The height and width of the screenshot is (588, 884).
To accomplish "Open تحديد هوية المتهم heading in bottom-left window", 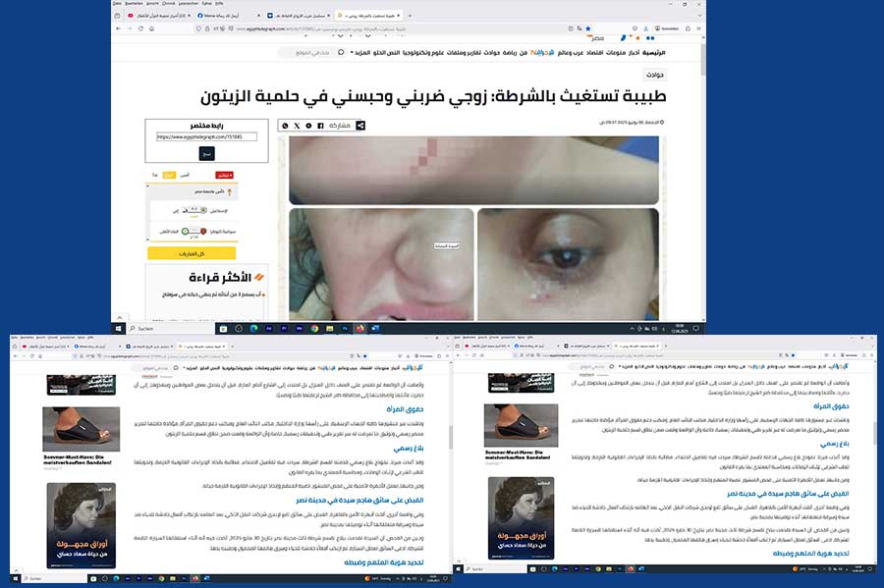I will click(x=384, y=562).
